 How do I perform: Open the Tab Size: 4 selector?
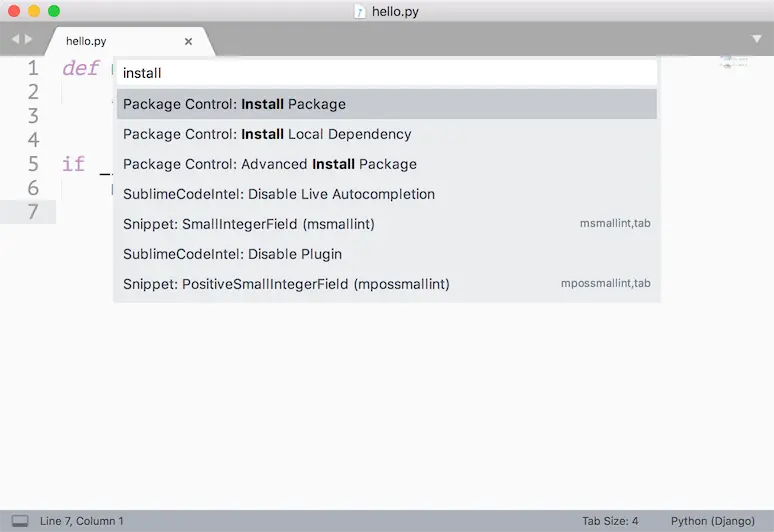pyautogui.click(x=610, y=521)
